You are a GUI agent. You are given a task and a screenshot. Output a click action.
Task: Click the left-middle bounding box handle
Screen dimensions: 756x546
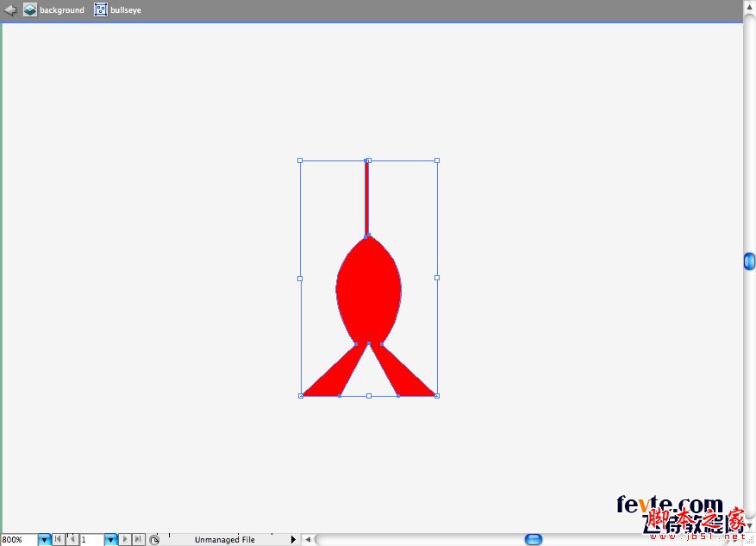300,279
